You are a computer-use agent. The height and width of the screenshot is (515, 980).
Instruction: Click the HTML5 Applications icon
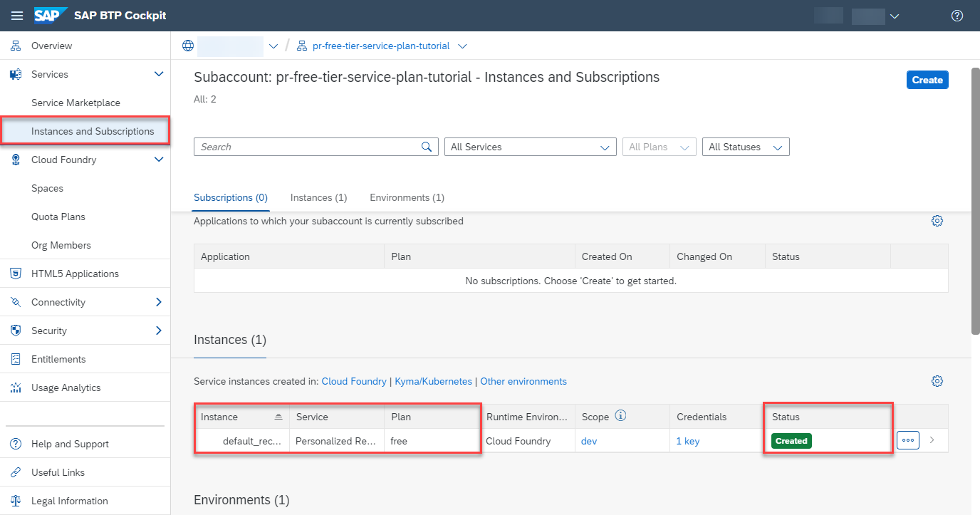pyautogui.click(x=16, y=274)
